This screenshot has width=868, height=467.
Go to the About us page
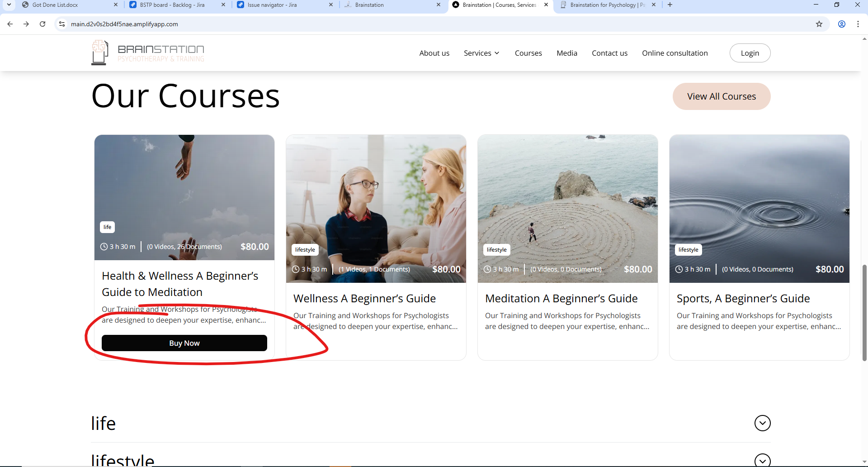tap(434, 53)
